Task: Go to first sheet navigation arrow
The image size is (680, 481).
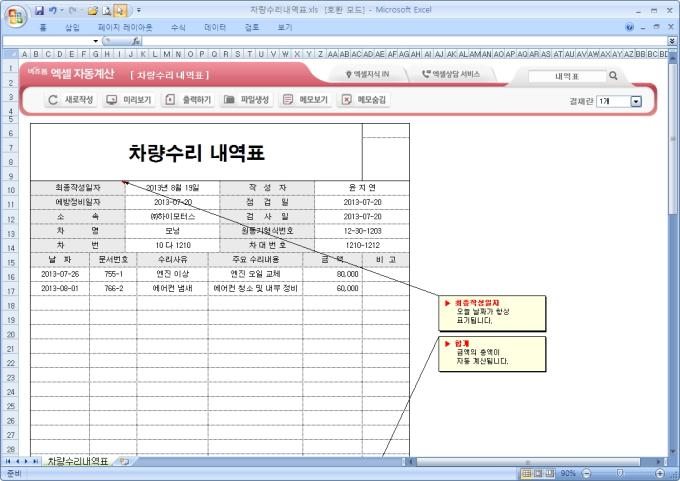Action: click(8, 461)
